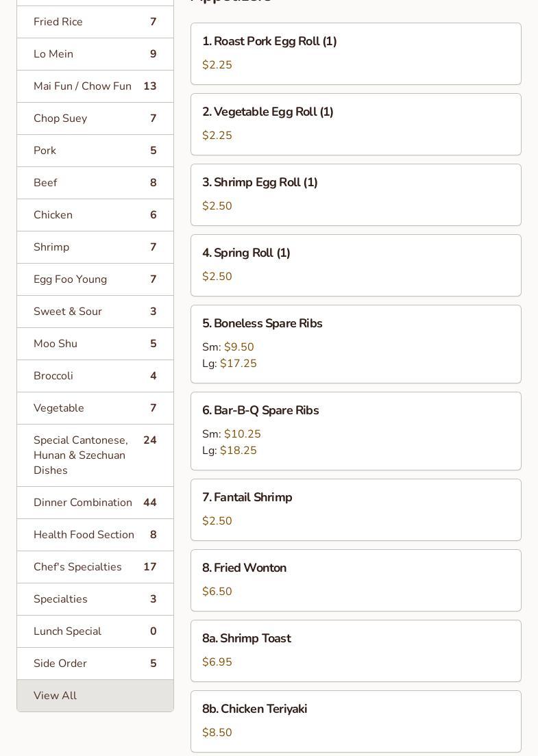Show Chef's Specialties items
The image size is (538, 756).
tap(95, 567)
